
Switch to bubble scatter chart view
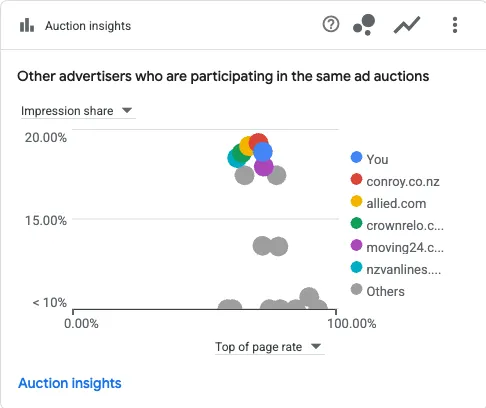[x=364, y=25]
